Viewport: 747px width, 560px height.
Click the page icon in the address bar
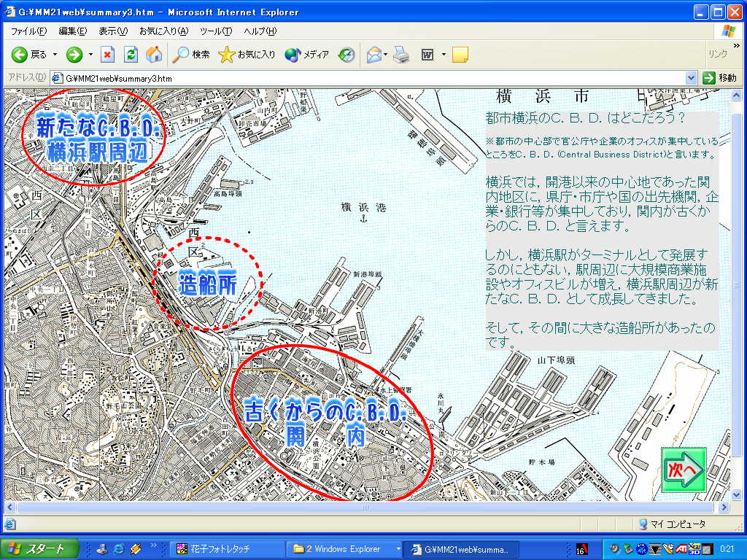point(57,78)
